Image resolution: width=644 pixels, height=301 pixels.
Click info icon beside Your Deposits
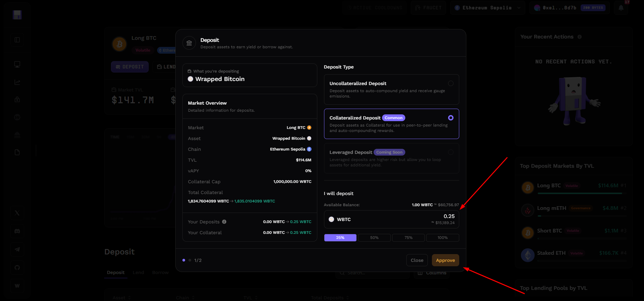point(224,222)
